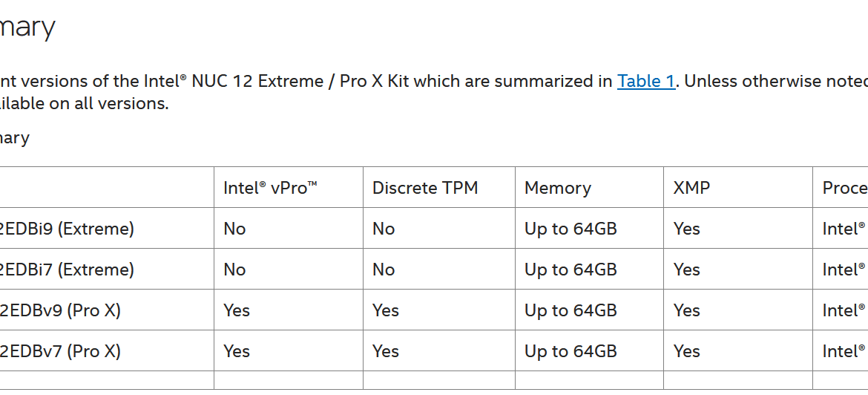The width and height of the screenshot is (868, 395).
Task: Select the EDBv9 (Pro X) row label
Action: [60, 310]
